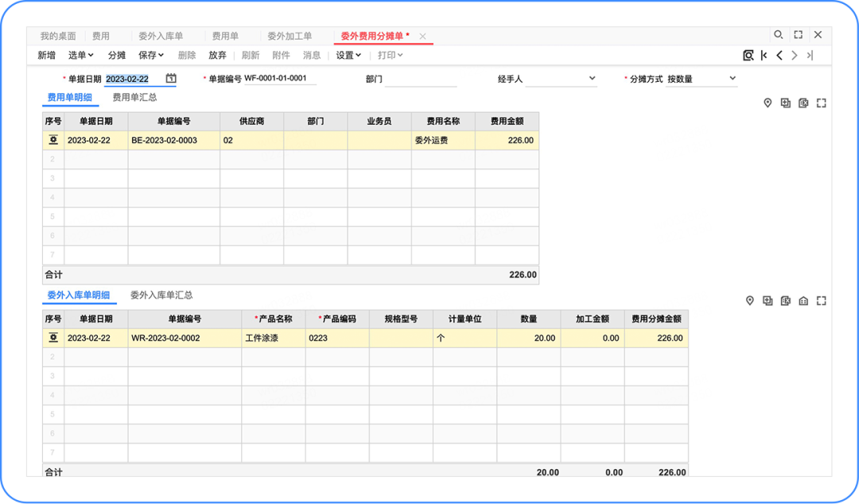Click the location pin icon above 费用单明细 grid
Screen dimensions: 859x504
pyautogui.click(x=768, y=103)
